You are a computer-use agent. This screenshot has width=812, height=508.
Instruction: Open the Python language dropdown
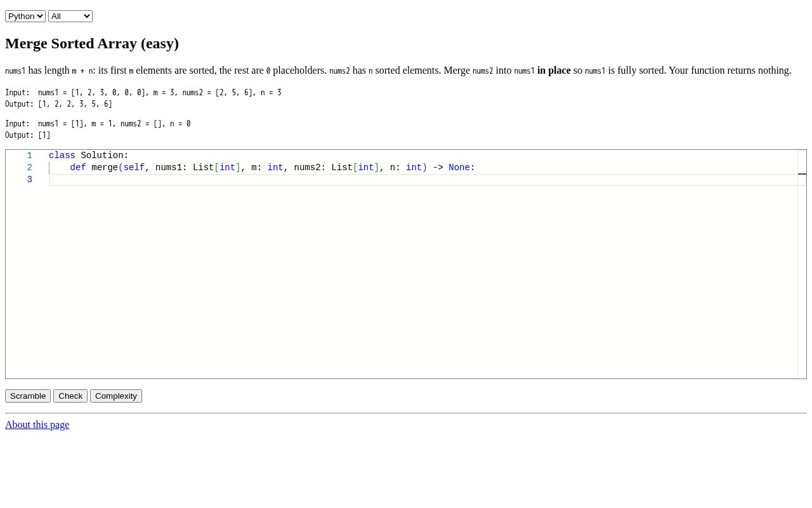pyautogui.click(x=25, y=16)
